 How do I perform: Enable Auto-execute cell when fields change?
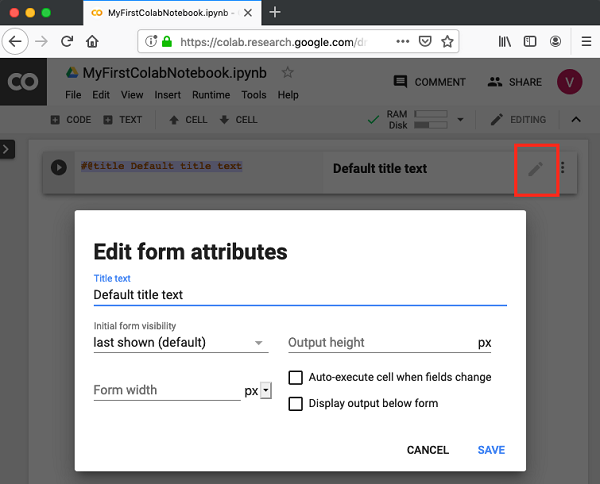pos(295,377)
